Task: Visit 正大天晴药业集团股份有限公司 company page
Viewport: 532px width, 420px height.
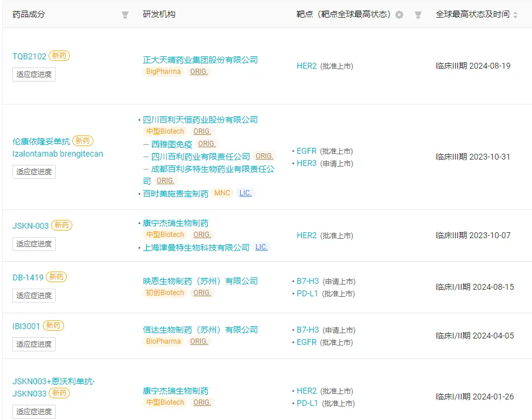Action: 200,60
